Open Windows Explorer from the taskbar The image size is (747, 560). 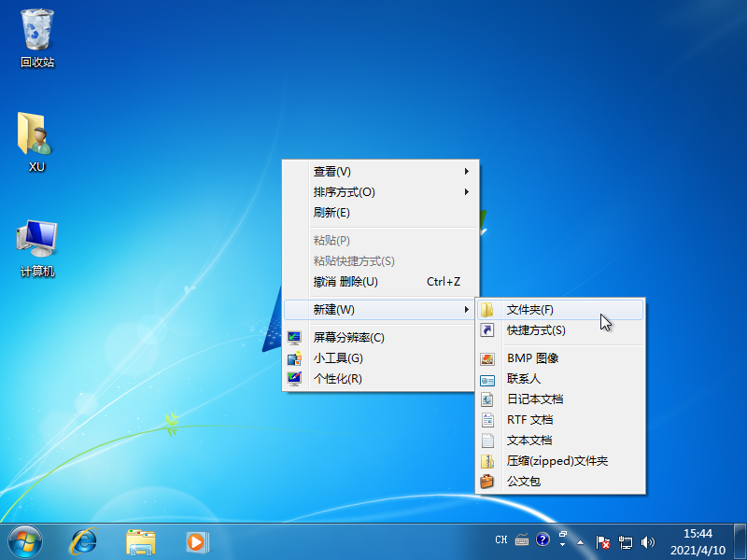[141, 540]
